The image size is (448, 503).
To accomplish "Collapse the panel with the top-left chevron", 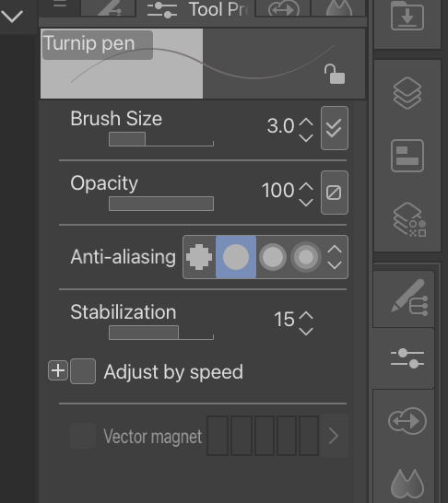I will point(12,16).
